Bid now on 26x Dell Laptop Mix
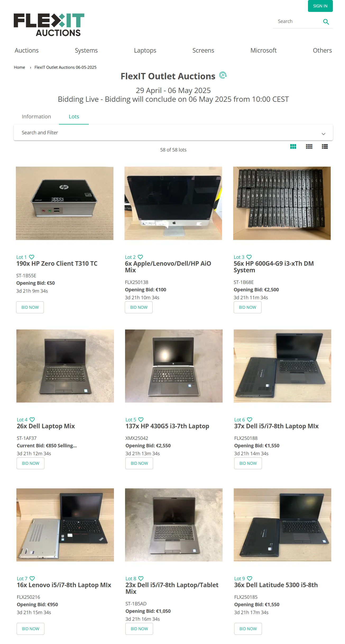Viewport: 345px width, 644px height. [x=30, y=463]
